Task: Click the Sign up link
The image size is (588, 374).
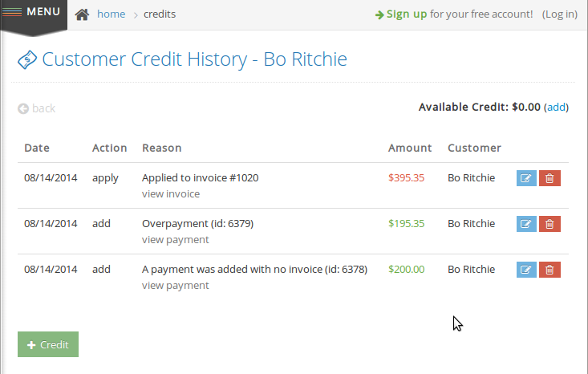Action: [x=407, y=14]
